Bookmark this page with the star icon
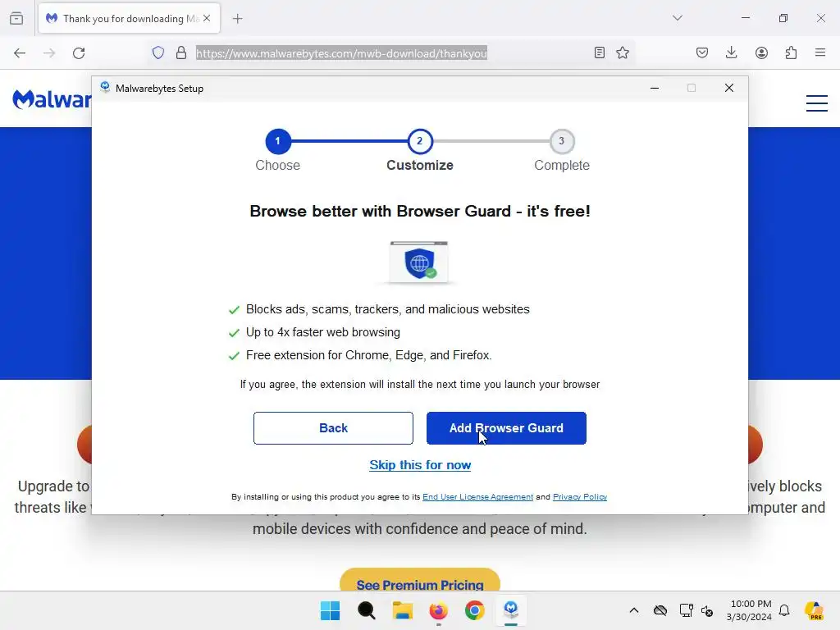This screenshot has height=630, width=840. pyautogui.click(x=623, y=52)
